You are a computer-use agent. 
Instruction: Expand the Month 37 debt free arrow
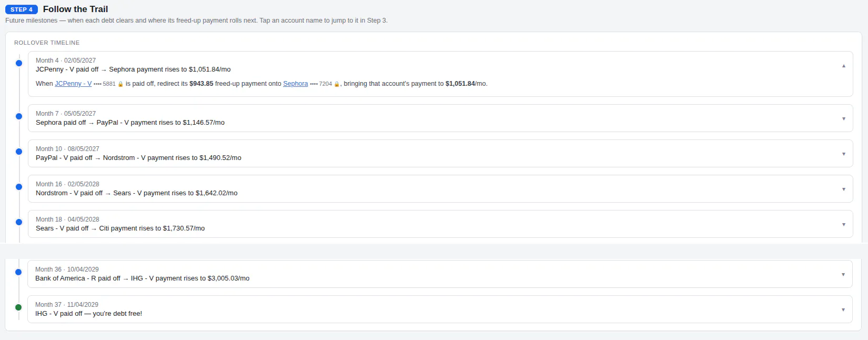(843, 309)
